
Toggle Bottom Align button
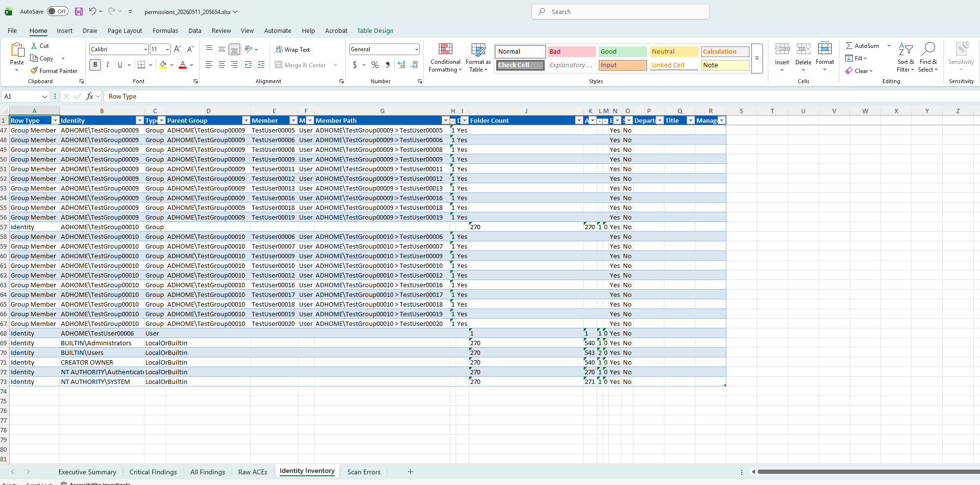234,49
